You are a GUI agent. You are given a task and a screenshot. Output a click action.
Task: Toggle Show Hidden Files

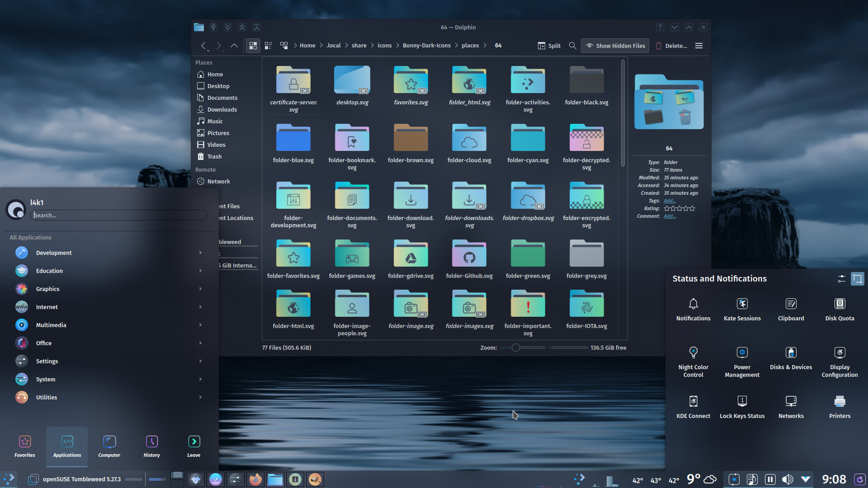pyautogui.click(x=615, y=46)
